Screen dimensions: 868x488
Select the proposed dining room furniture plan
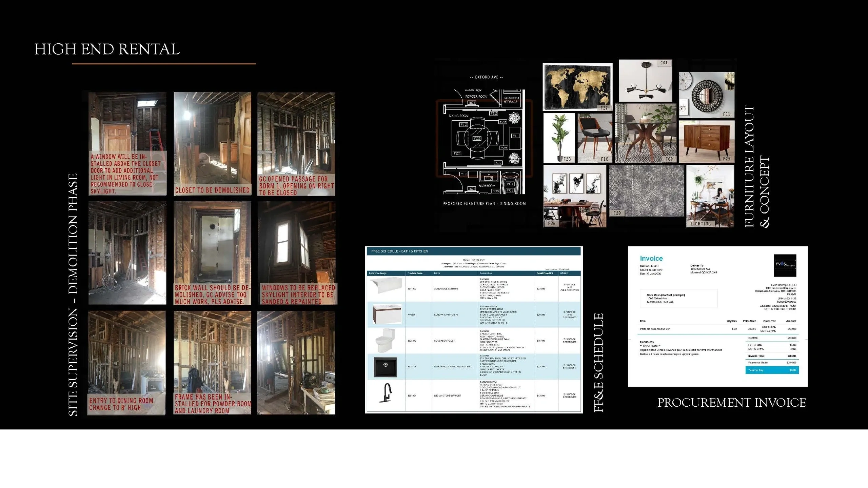click(484, 142)
